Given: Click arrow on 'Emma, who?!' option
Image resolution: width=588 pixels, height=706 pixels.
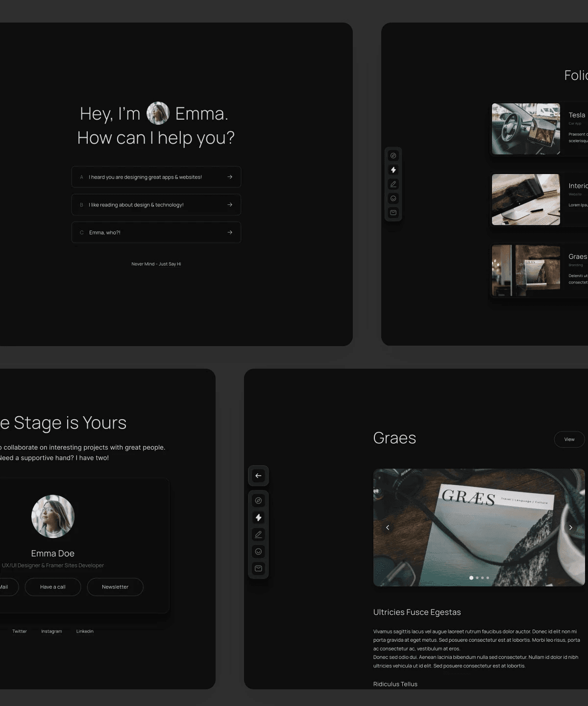Looking at the screenshot, I should (230, 232).
